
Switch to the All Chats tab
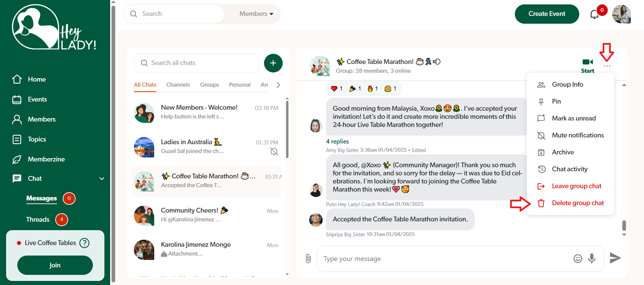tap(145, 85)
